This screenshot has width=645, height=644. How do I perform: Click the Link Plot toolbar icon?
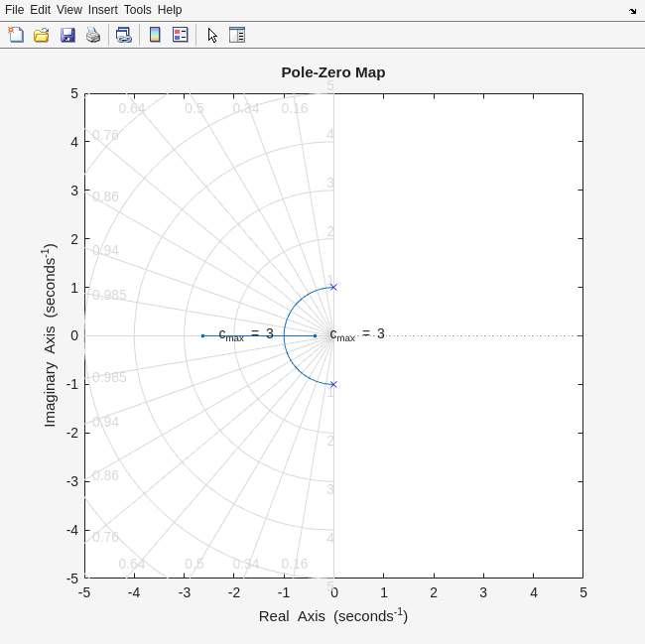coord(123,35)
